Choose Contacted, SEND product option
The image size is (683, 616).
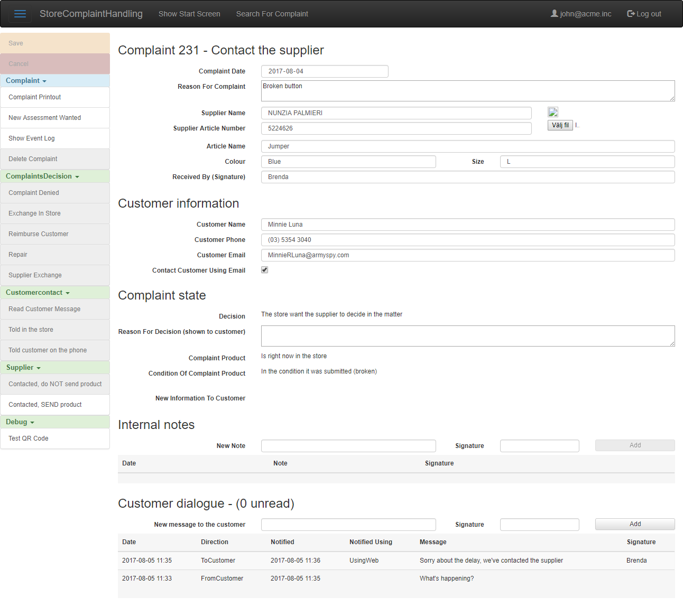[45, 405]
